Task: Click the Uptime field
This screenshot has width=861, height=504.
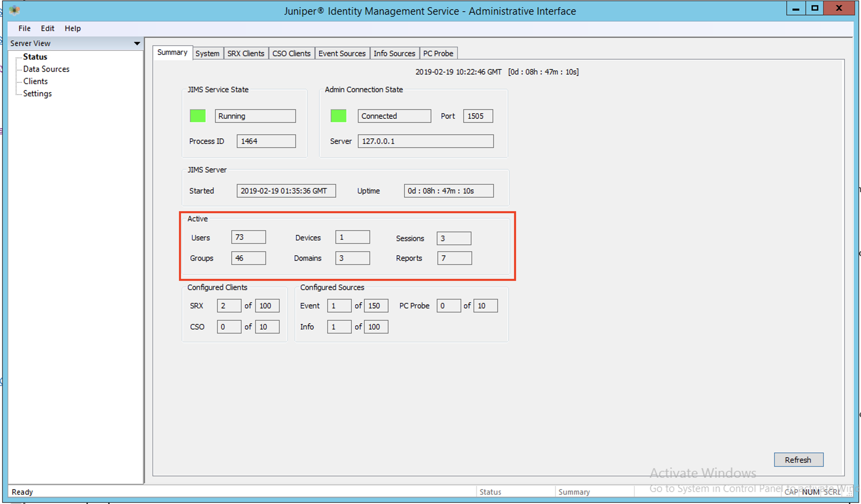Action: [x=449, y=190]
